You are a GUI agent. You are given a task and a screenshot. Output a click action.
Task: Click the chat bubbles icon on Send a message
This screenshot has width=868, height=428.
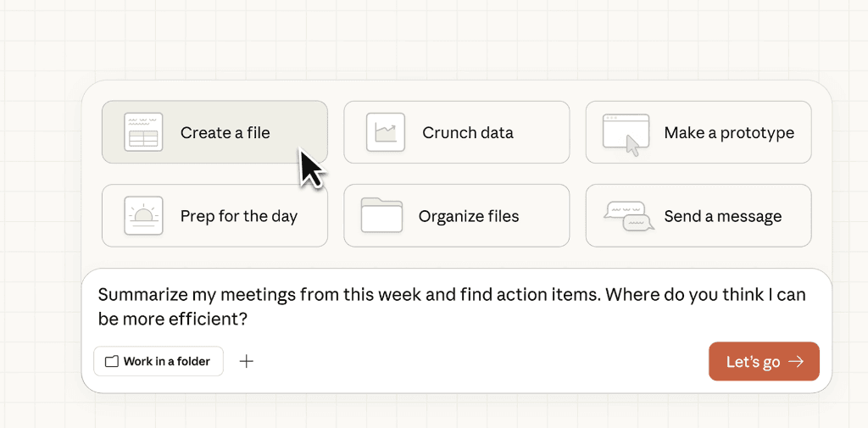629,216
